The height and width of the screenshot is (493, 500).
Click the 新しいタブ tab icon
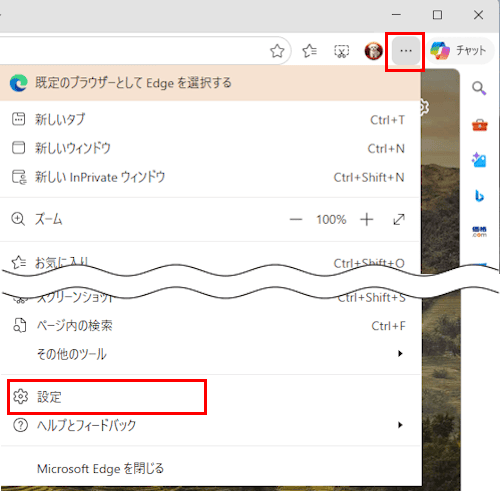(x=18, y=119)
